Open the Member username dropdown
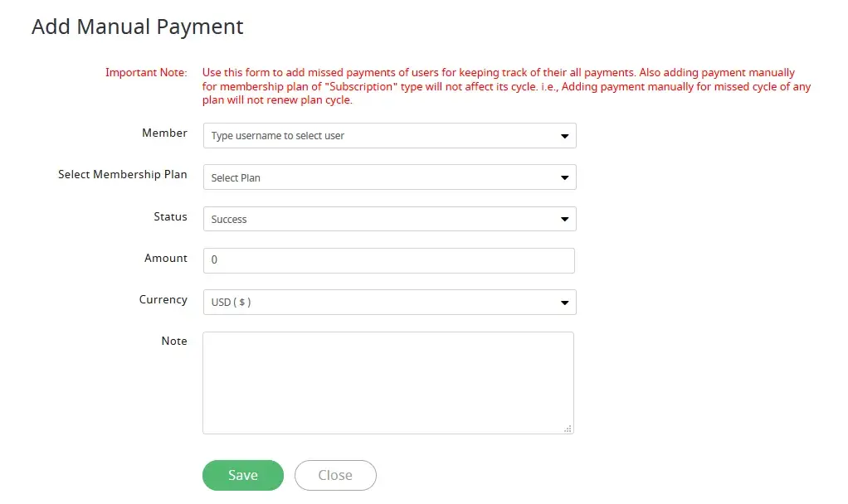The width and height of the screenshot is (848, 504). [x=382, y=136]
